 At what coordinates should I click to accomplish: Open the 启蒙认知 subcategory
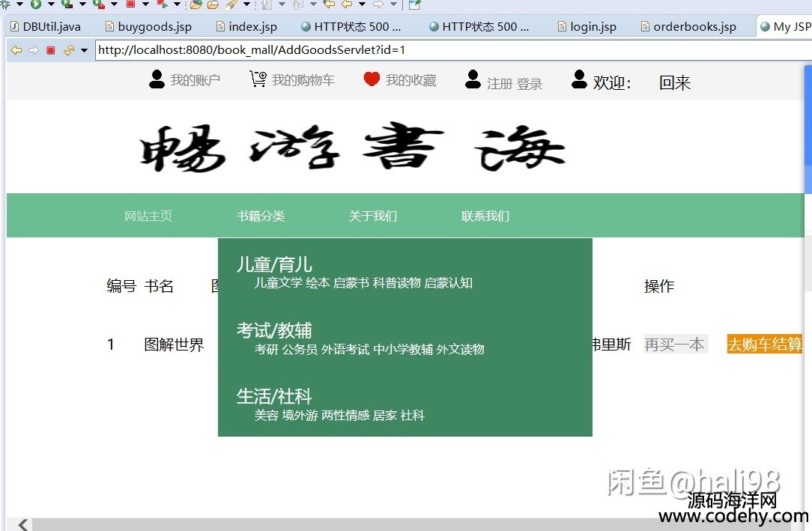click(x=449, y=282)
